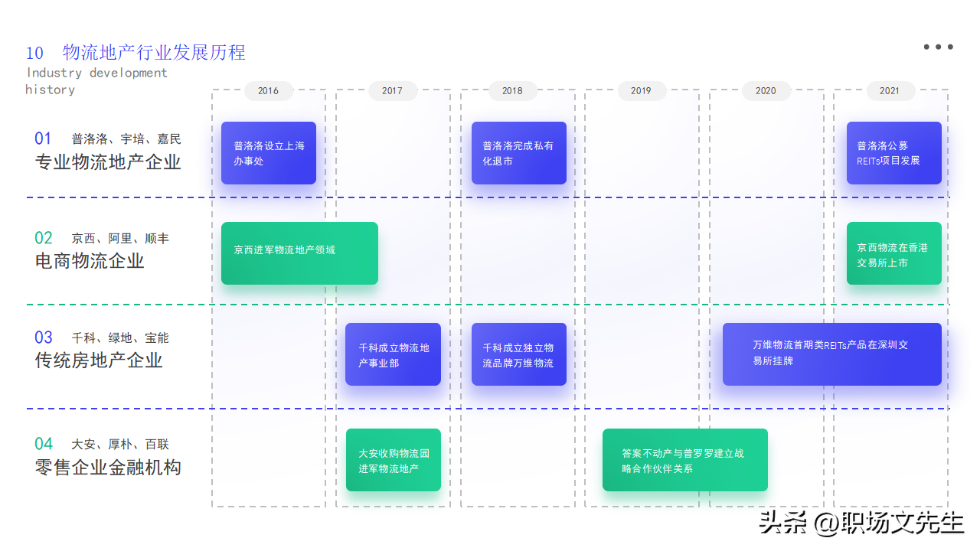The width and height of the screenshot is (980, 551).
Task: Click the 千科成立物流地产事业部 card
Action: (393, 354)
